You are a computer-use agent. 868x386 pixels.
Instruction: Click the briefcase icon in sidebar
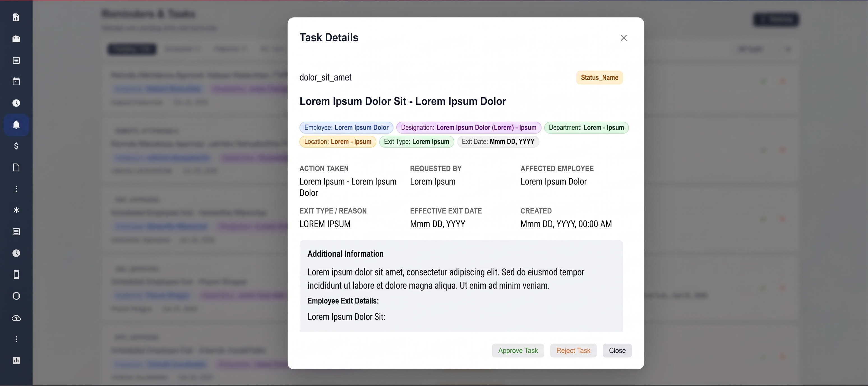16,39
